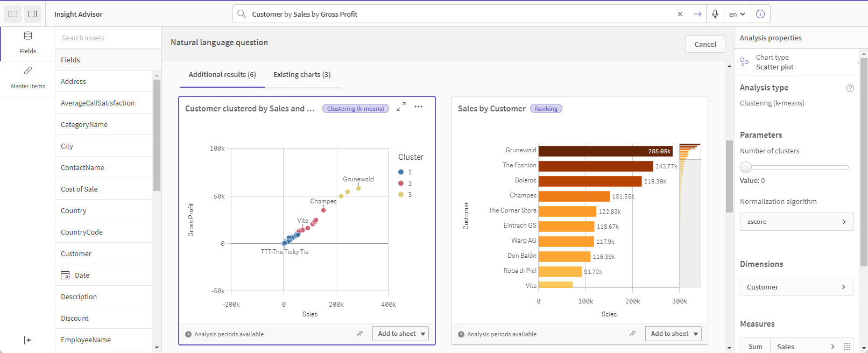Expand the clustering chart to full screen
This screenshot has height=353, width=868.
click(401, 107)
